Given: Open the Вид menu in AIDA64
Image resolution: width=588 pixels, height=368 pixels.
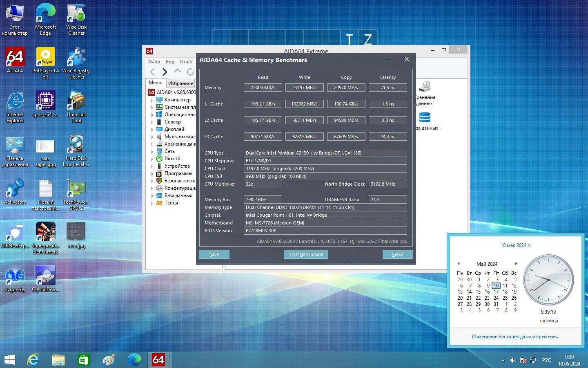Looking at the screenshot, I should pos(170,62).
